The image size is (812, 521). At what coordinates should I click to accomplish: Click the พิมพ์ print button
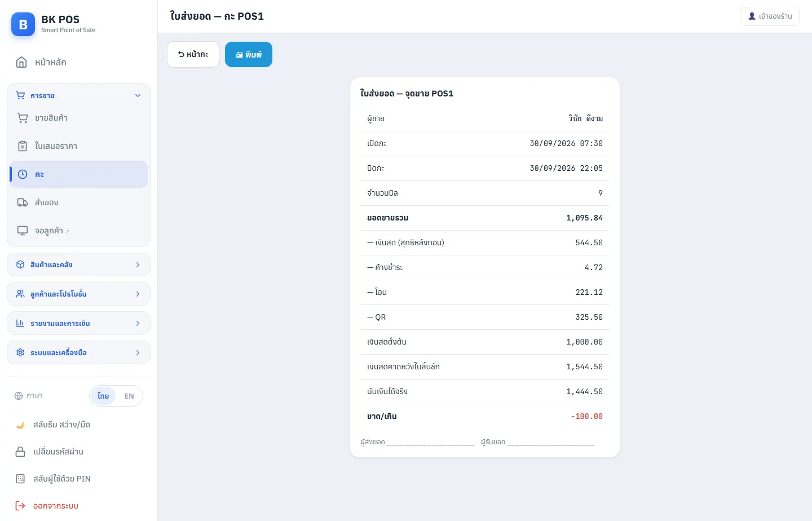point(249,55)
